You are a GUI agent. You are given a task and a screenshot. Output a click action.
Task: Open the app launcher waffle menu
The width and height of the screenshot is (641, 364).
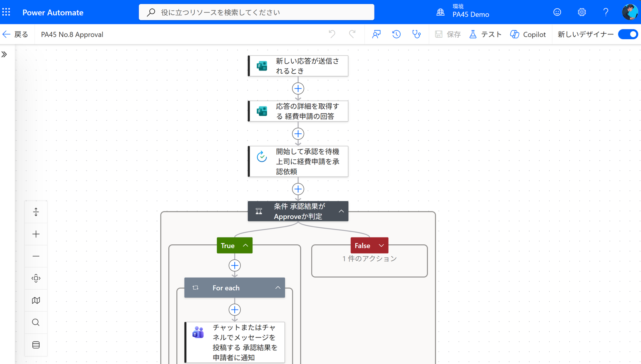click(6, 12)
